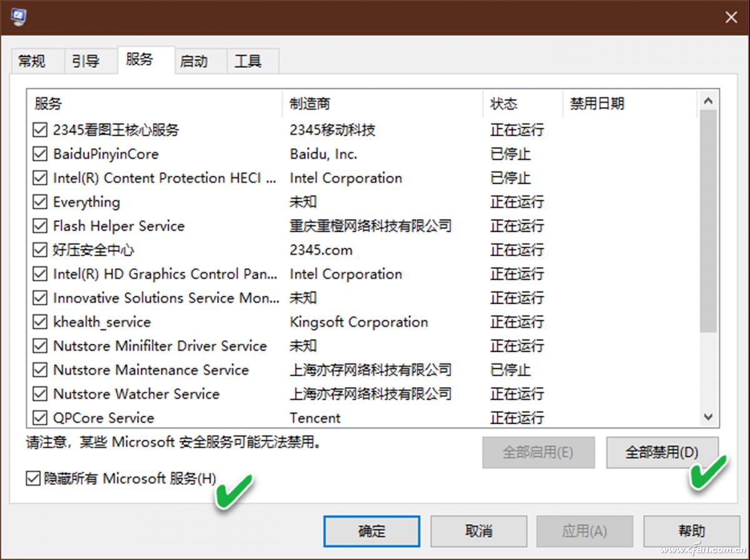
Task: Select the Baidu, Inc. manufacturer cell
Action: tap(324, 154)
